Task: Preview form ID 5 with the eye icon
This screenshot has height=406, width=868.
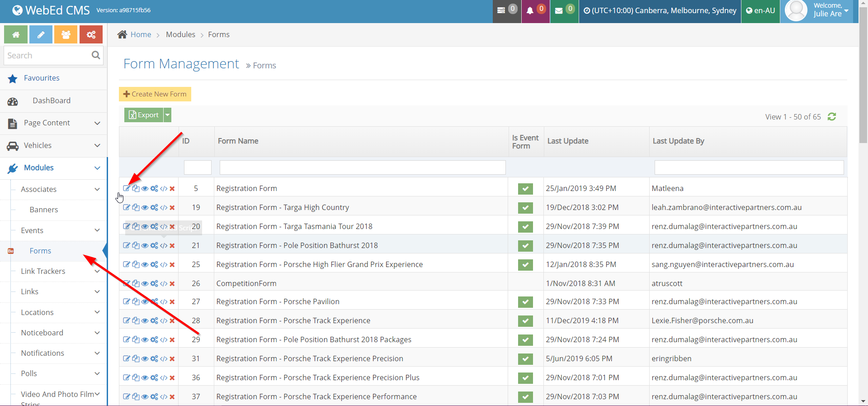Action: tap(145, 189)
